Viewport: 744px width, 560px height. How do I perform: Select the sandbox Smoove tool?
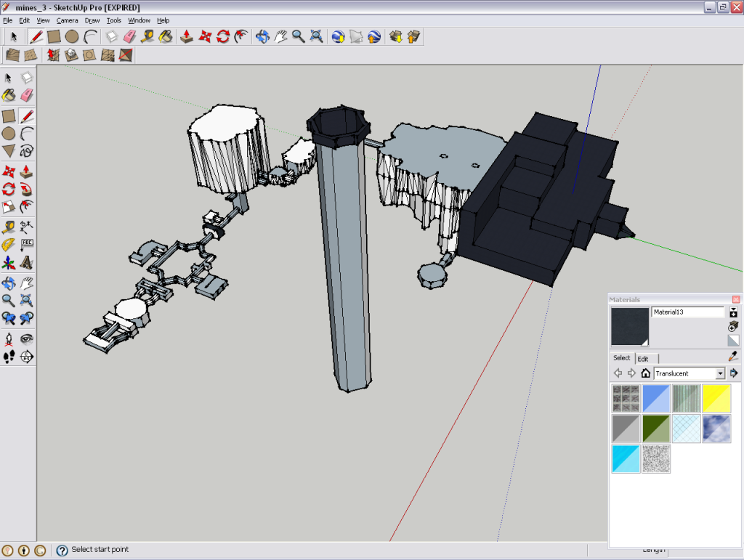coord(52,55)
